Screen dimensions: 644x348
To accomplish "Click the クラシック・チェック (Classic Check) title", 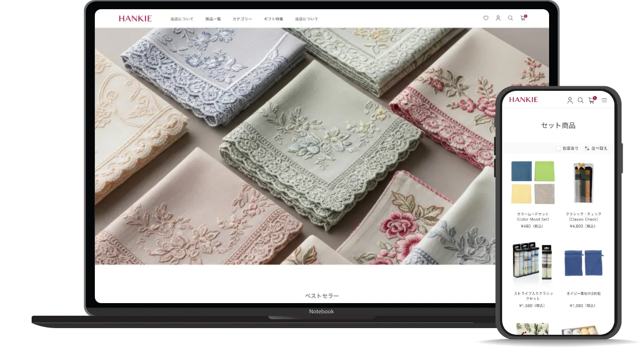I will [x=584, y=216].
